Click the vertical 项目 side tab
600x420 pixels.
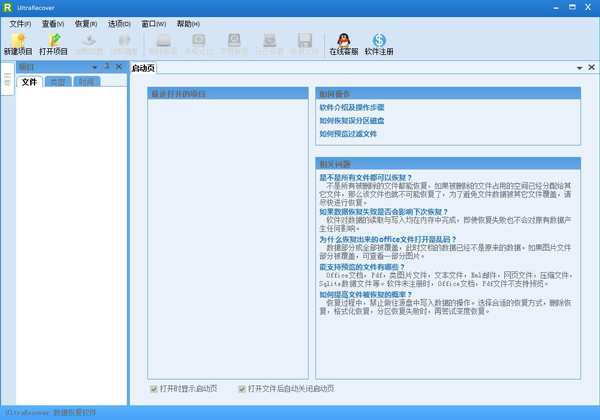(x=8, y=79)
